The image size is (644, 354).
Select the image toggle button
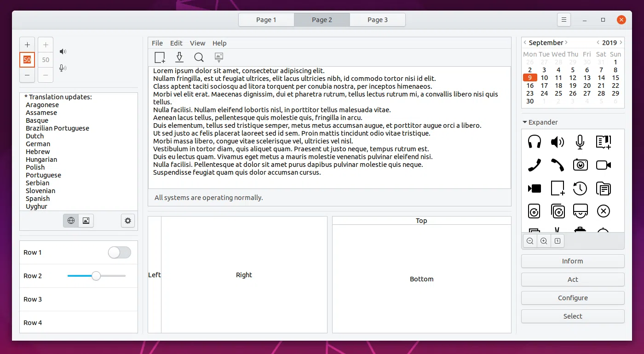86,221
